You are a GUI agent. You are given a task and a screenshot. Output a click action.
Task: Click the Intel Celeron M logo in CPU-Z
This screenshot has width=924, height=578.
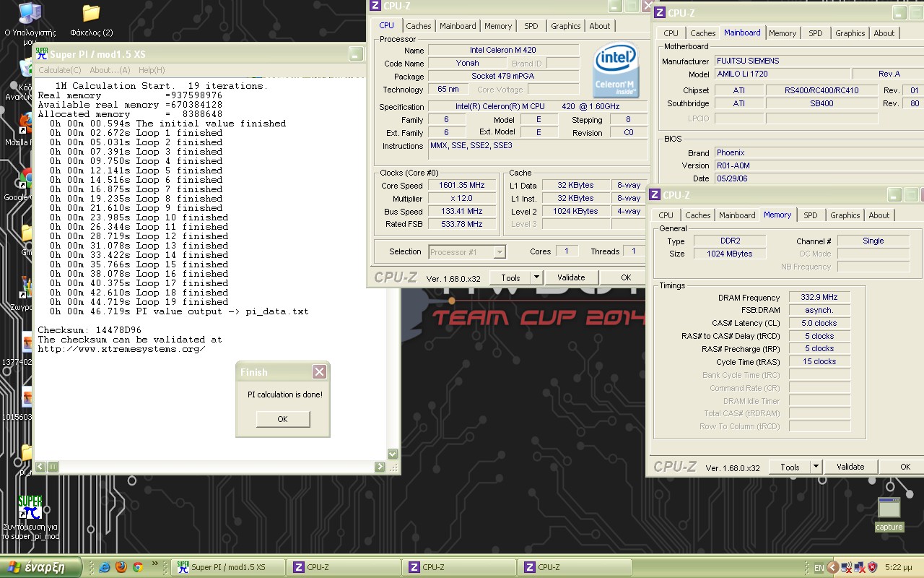click(x=615, y=70)
